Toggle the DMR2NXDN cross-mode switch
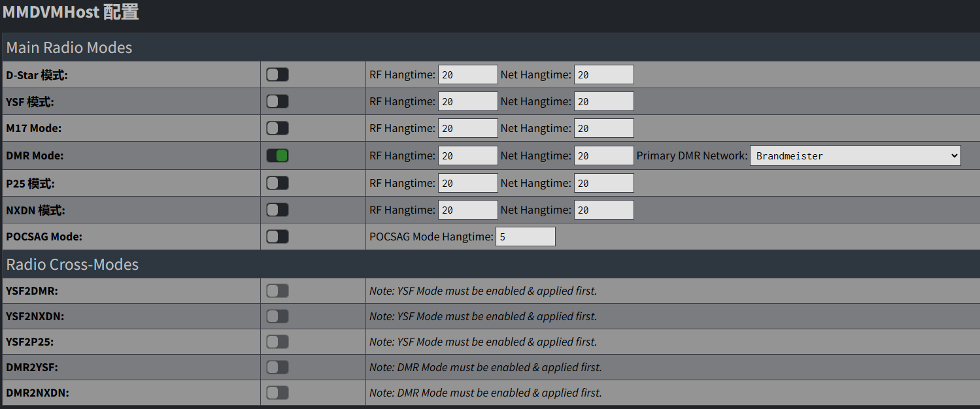Image resolution: width=980 pixels, height=409 pixels. pos(277,393)
